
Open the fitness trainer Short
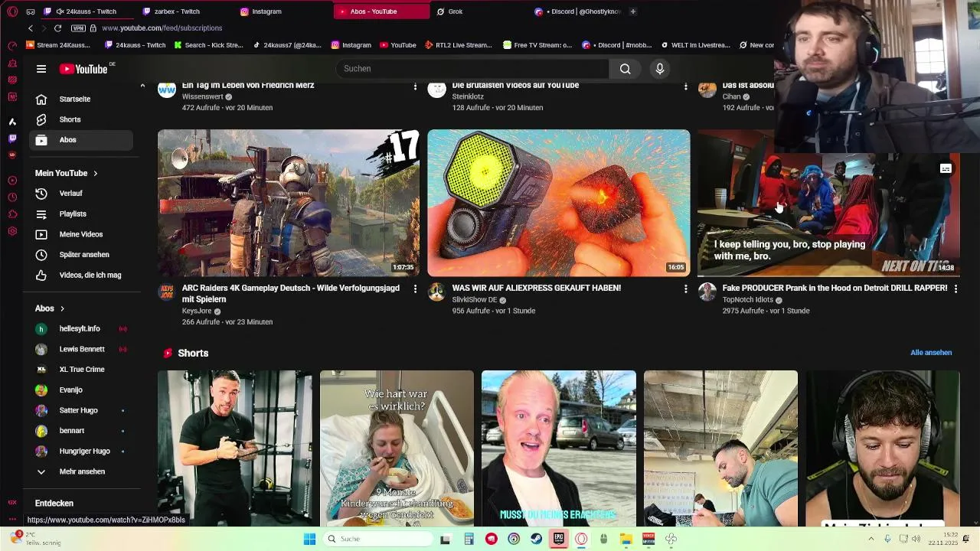click(235, 448)
